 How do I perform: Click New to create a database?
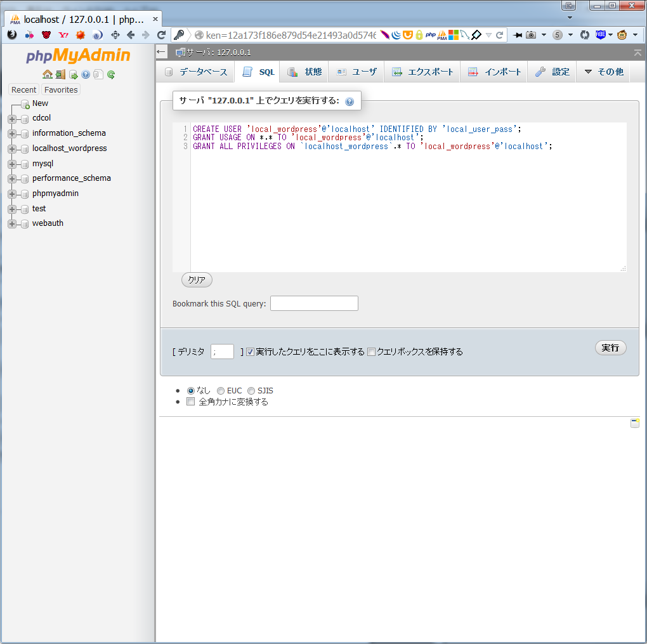pyautogui.click(x=40, y=103)
